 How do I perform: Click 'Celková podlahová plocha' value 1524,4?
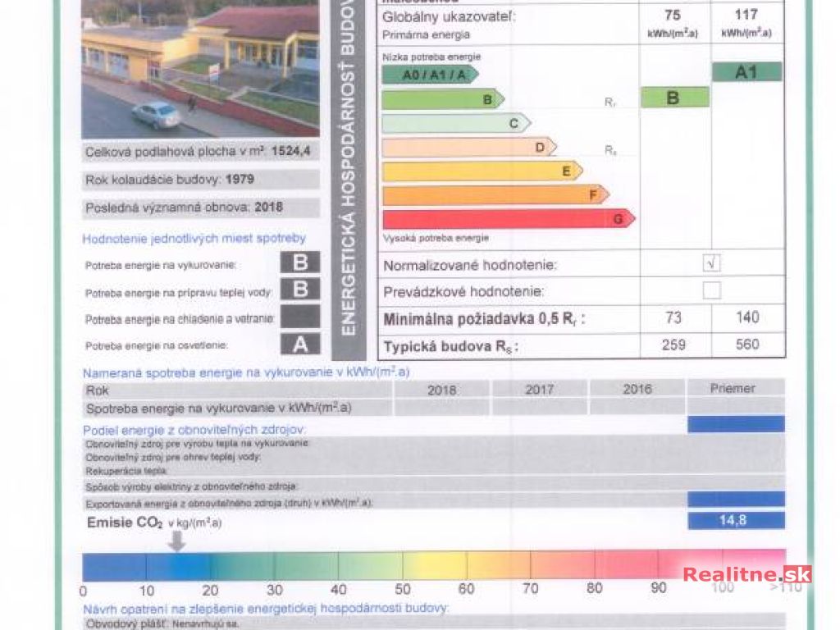pyautogui.click(x=291, y=151)
